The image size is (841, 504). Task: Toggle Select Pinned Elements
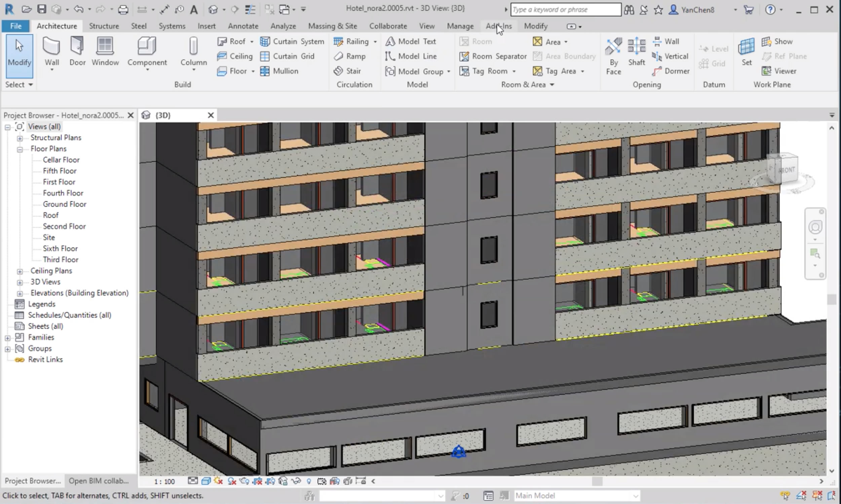(x=817, y=496)
